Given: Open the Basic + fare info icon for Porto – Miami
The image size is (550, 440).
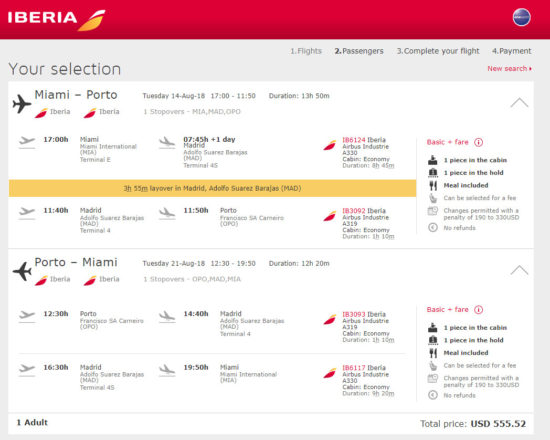Looking at the screenshot, I should click(478, 309).
